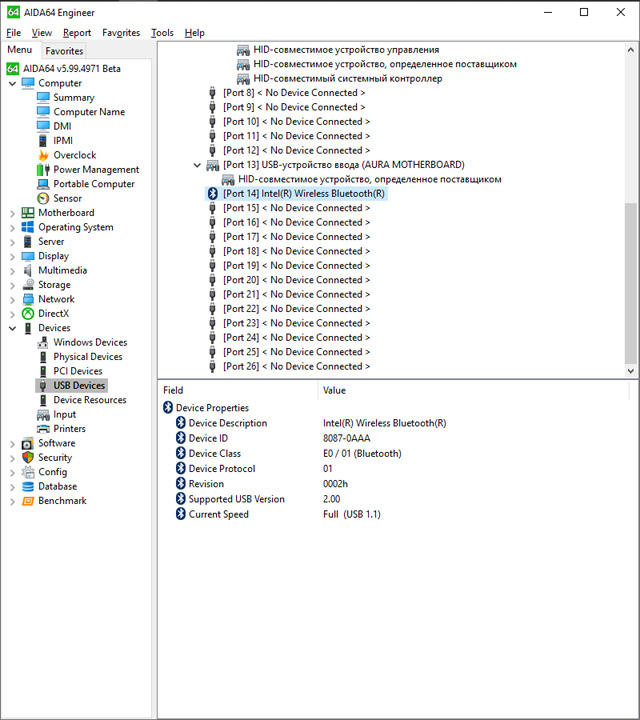Open the Help menu
Viewport: 640px width, 720px height.
coord(194,33)
